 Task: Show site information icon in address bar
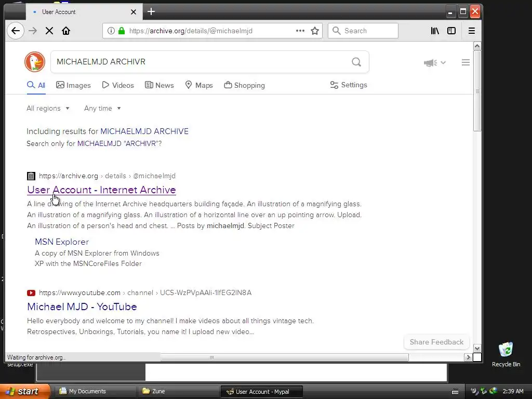click(111, 31)
